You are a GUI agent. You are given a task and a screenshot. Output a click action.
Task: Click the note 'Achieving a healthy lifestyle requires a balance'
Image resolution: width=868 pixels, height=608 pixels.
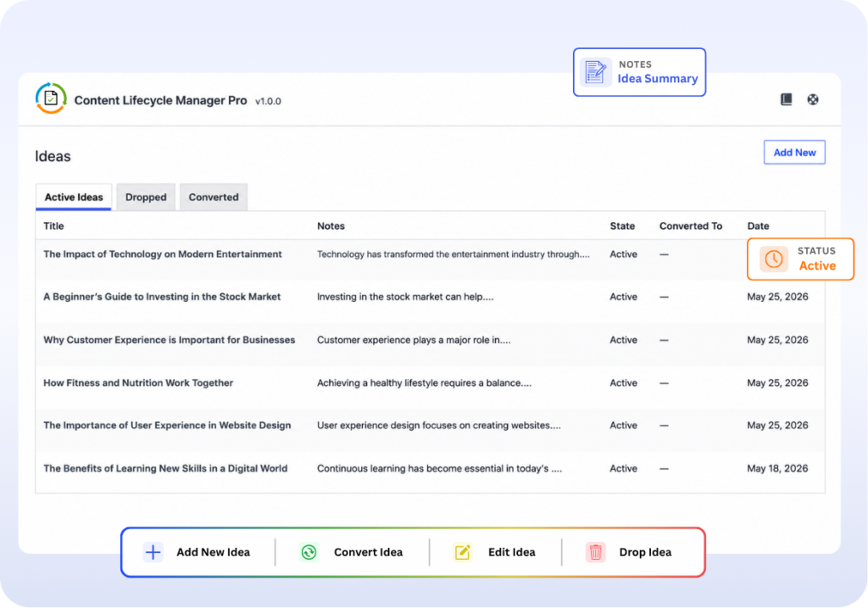424,382
